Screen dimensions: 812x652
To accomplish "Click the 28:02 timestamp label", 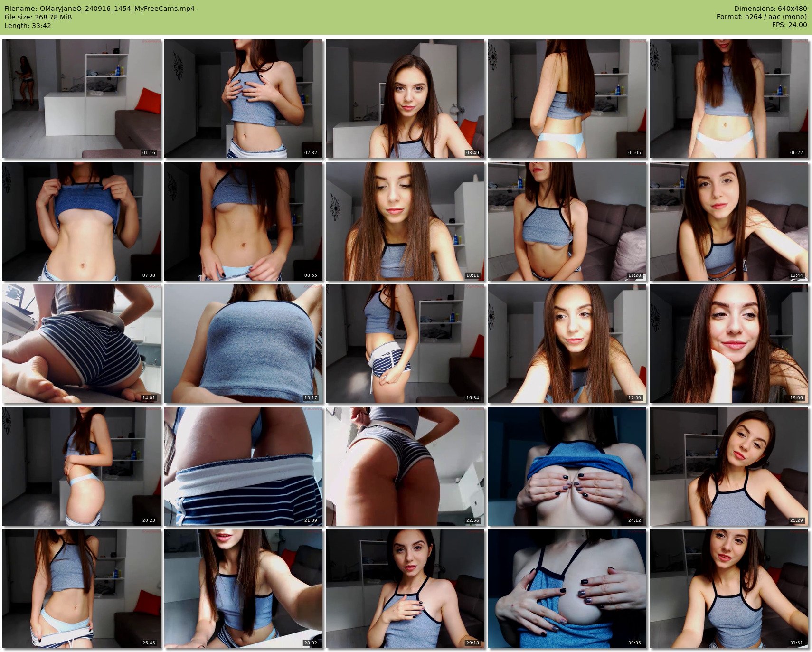I will click(310, 643).
